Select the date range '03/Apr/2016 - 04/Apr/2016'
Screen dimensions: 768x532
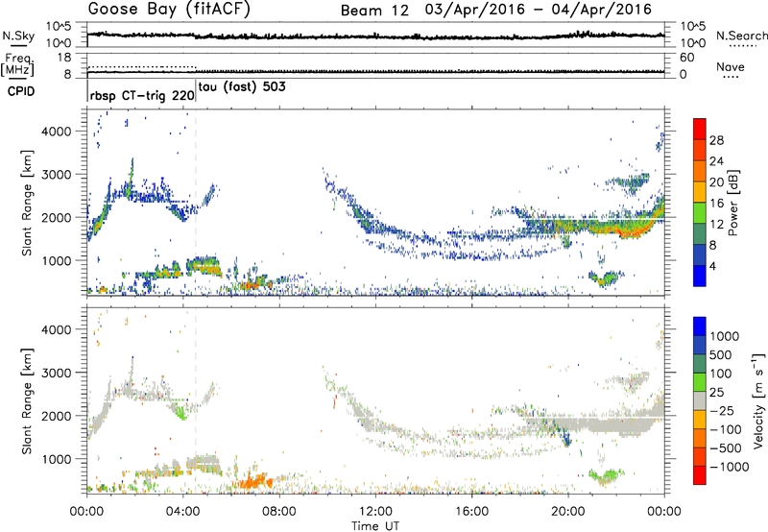click(x=539, y=10)
